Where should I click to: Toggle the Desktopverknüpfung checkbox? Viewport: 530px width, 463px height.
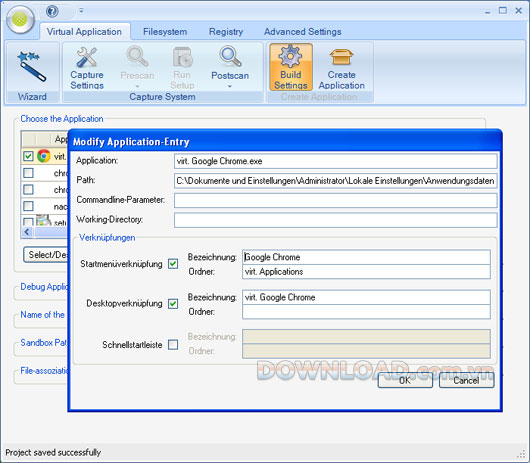173,303
